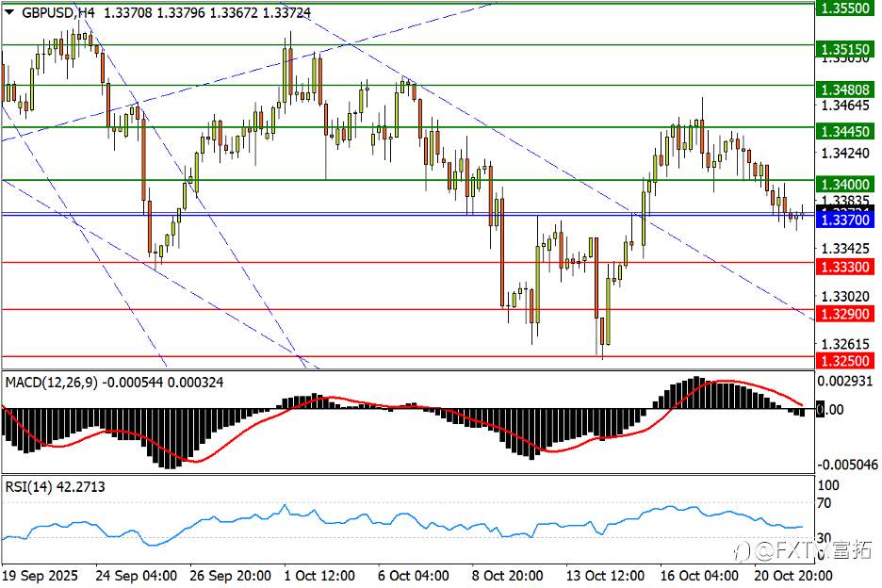Click the 1.32615 price scale value
The image size is (882, 588).
pyautogui.click(x=845, y=344)
